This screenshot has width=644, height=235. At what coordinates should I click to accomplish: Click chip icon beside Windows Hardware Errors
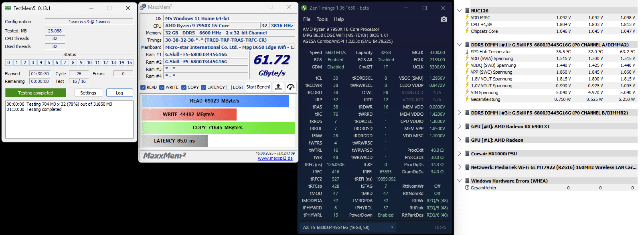[x=467, y=181]
